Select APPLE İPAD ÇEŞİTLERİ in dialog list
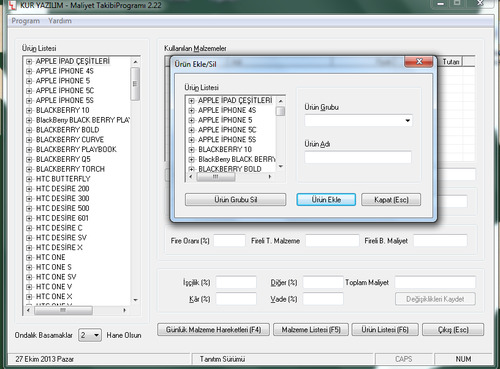 (x=235, y=100)
